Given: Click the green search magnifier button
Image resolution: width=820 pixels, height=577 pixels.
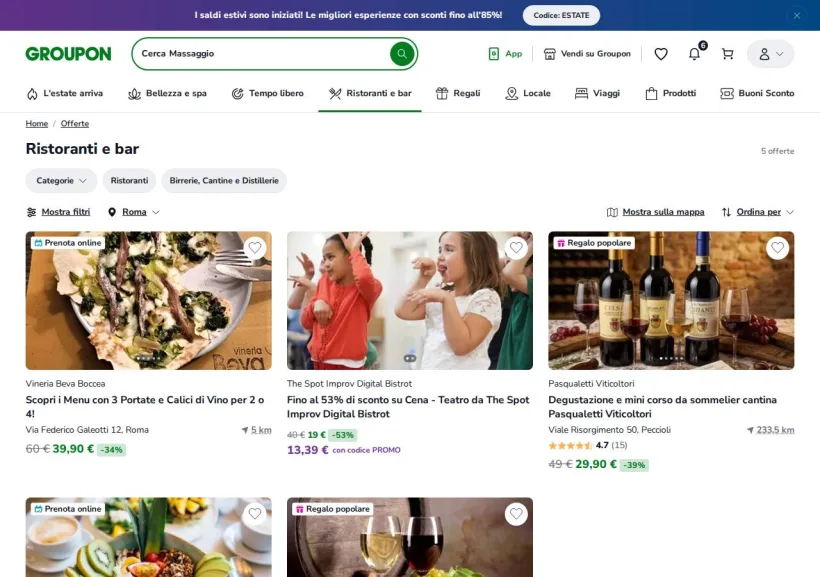Looking at the screenshot, I should [402, 53].
